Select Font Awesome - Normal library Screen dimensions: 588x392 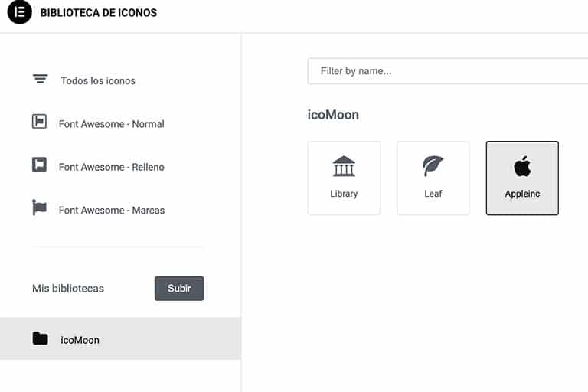[111, 124]
